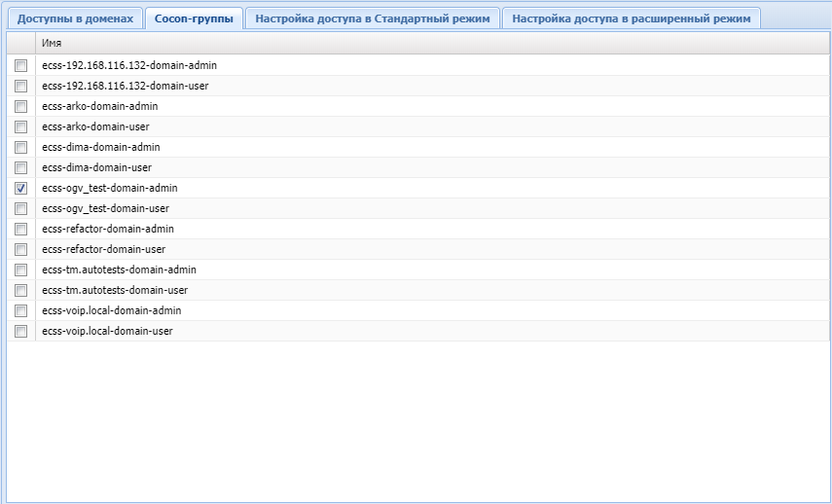Switch to the Доступны в доменах tab

click(x=75, y=18)
